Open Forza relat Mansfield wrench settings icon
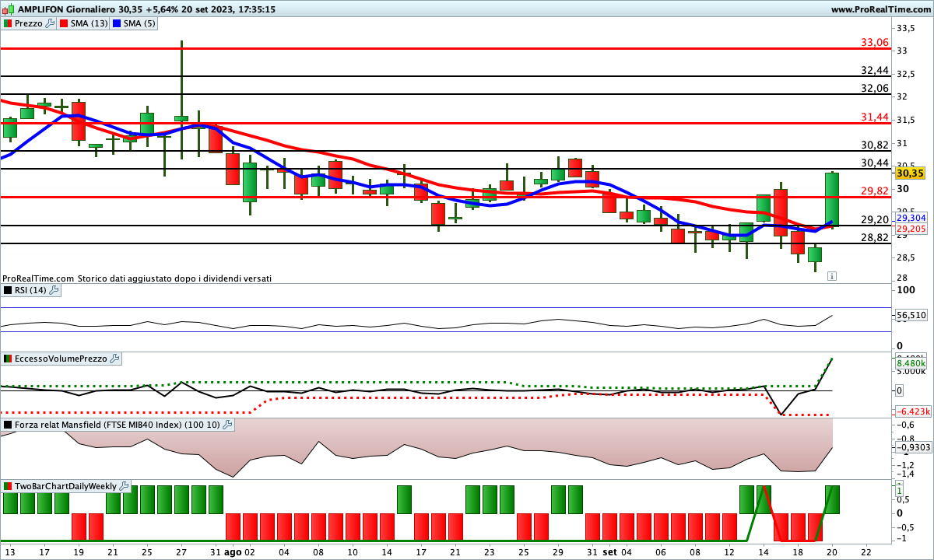This screenshot has height=560, width=934. [227, 425]
